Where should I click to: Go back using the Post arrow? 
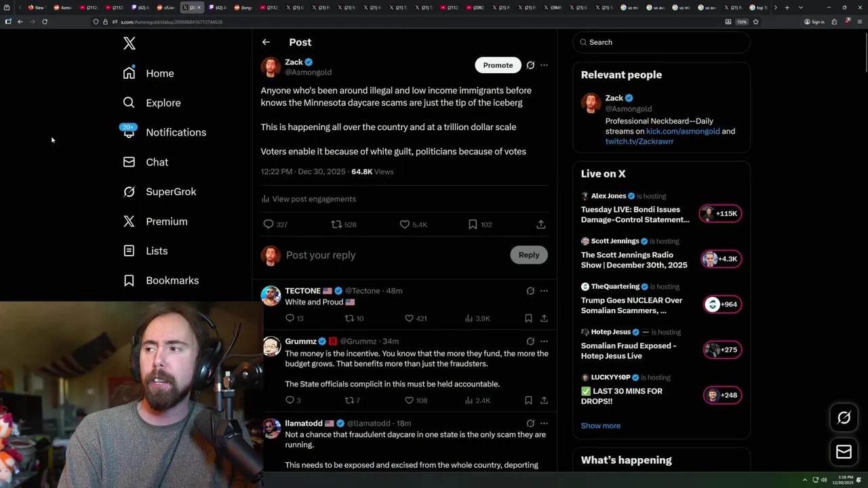(x=266, y=42)
